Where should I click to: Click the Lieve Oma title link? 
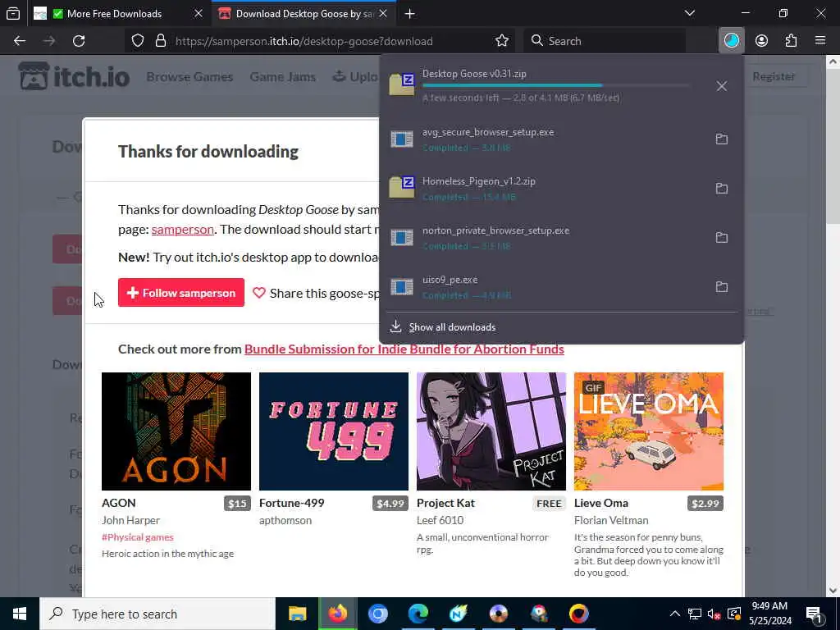601,503
